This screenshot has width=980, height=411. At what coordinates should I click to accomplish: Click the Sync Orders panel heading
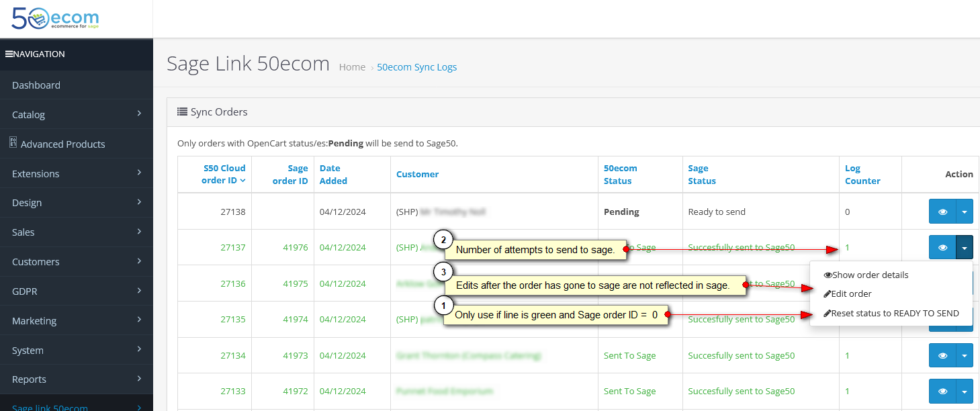coord(212,111)
